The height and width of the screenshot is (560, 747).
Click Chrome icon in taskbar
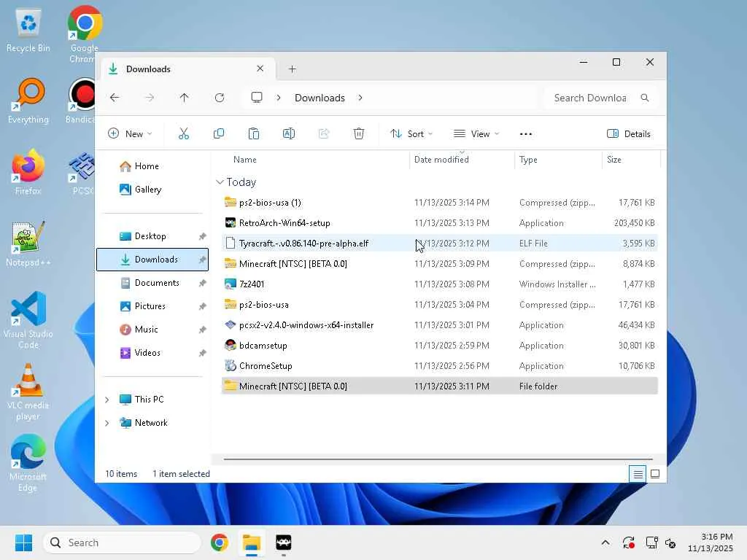219,542
